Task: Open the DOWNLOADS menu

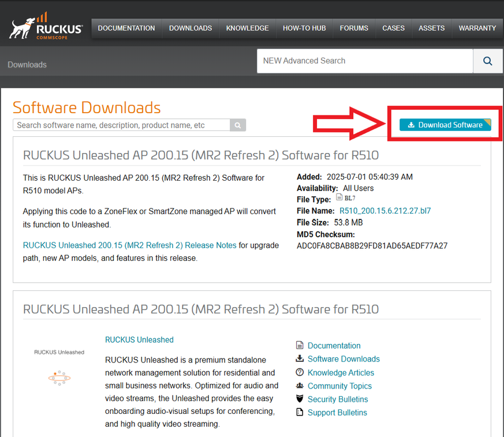Action: coord(191,28)
